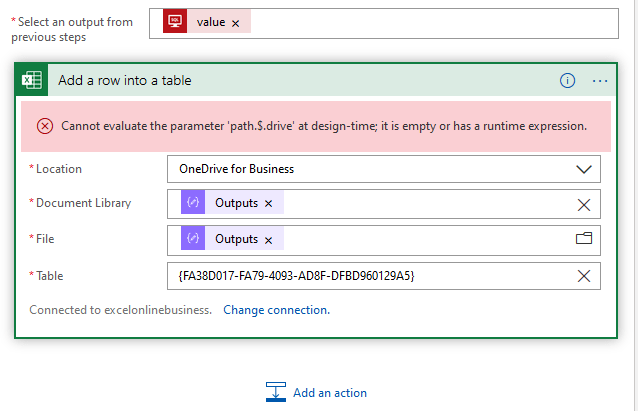Image resolution: width=638 pixels, height=411 pixels.
Task: Click the red 'value' token icon
Action: click(177, 22)
